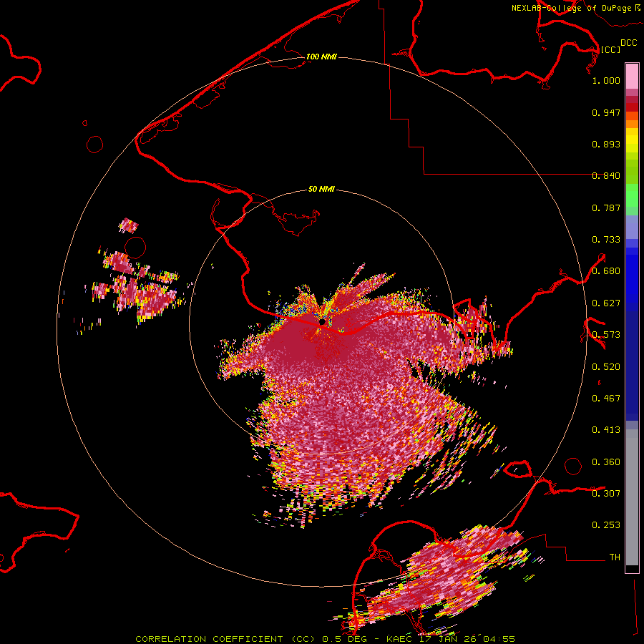Click the 0.787 legend value

[x=606, y=208]
